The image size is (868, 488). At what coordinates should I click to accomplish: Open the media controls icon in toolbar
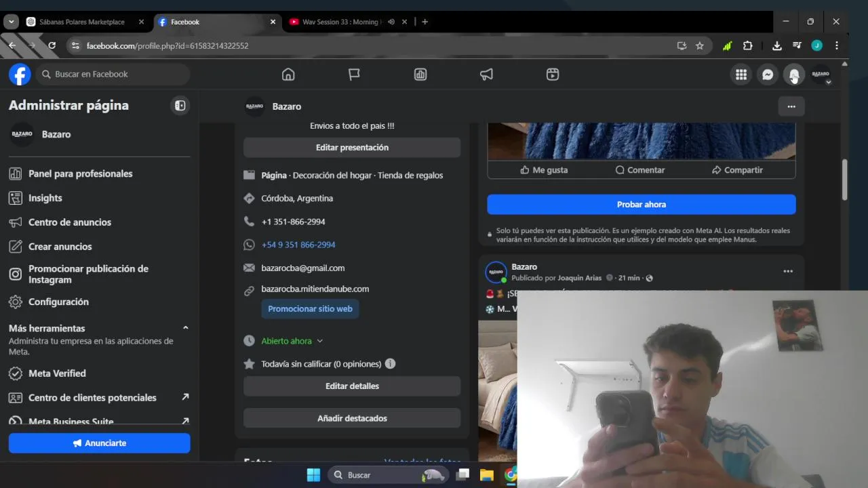[797, 45]
